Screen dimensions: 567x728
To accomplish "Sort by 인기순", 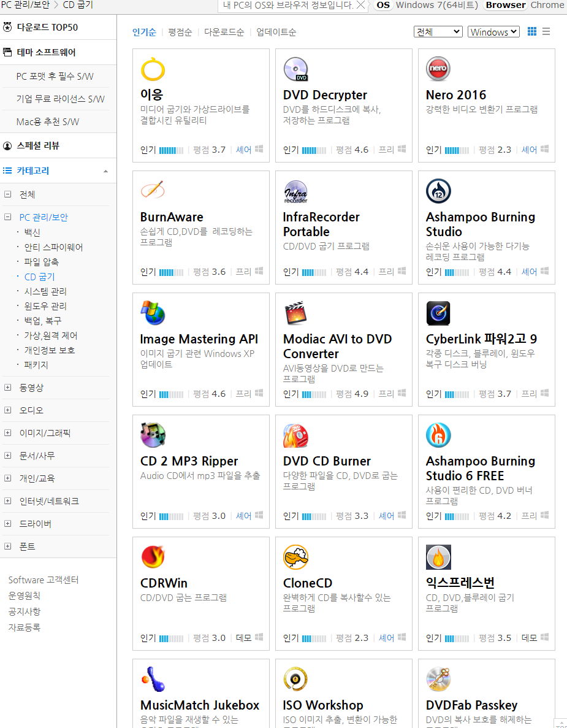I will click(x=144, y=32).
